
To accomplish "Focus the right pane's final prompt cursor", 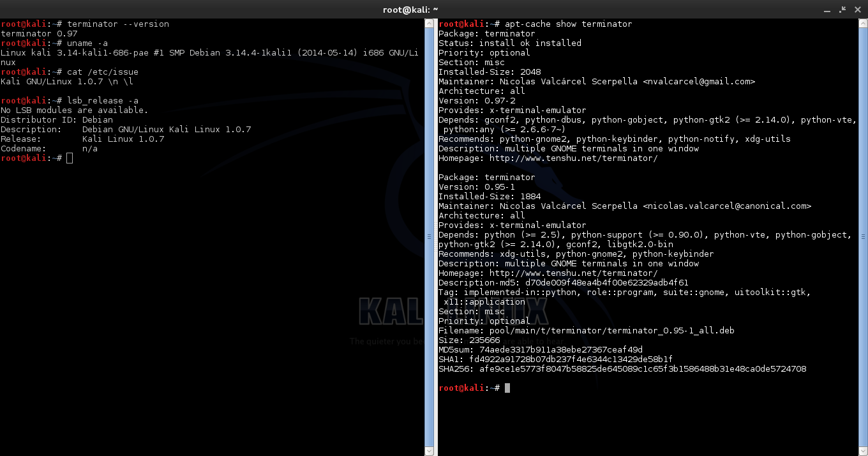I will point(507,388).
